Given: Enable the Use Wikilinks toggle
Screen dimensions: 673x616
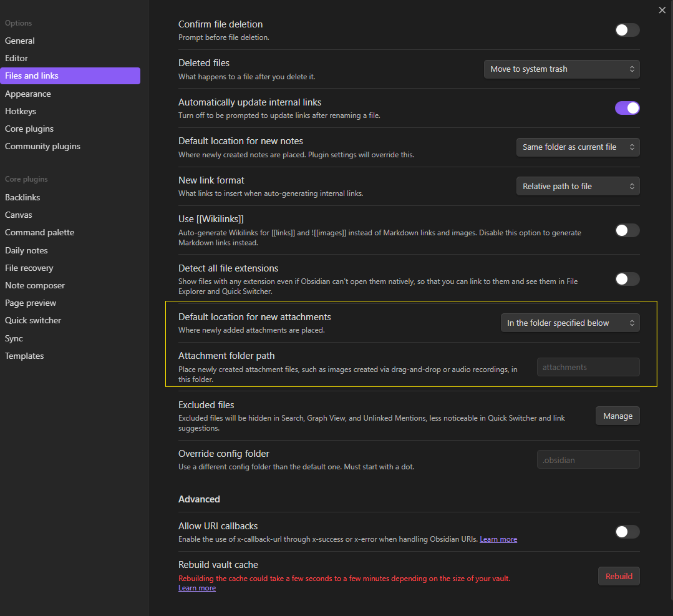Looking at the screenshot, I should coord(627,230).
